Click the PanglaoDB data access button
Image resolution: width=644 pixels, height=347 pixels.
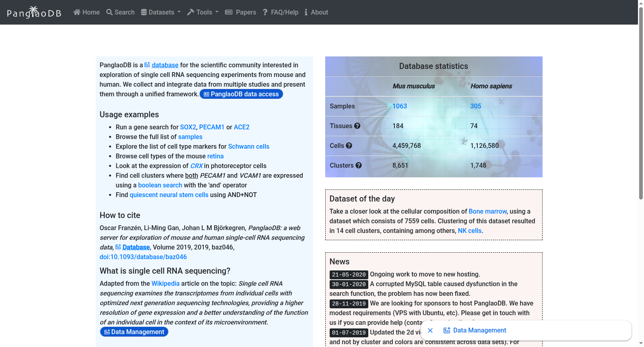[242, 94]
